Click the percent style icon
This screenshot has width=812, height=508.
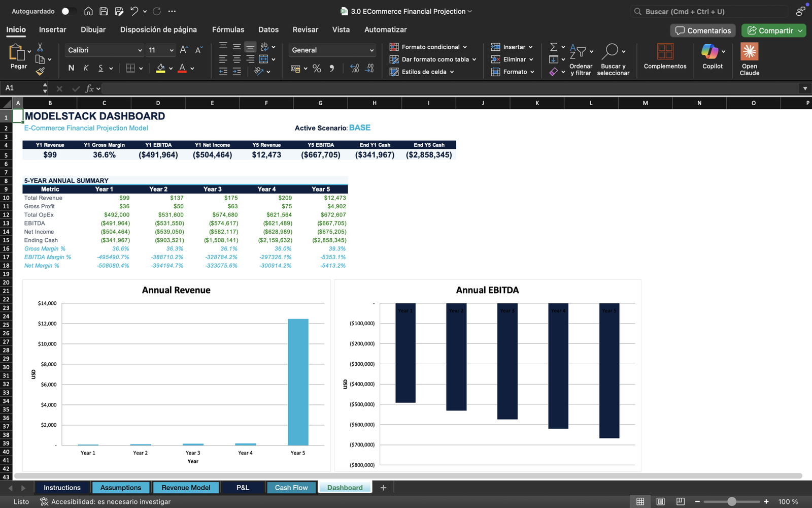pos(317,69)
